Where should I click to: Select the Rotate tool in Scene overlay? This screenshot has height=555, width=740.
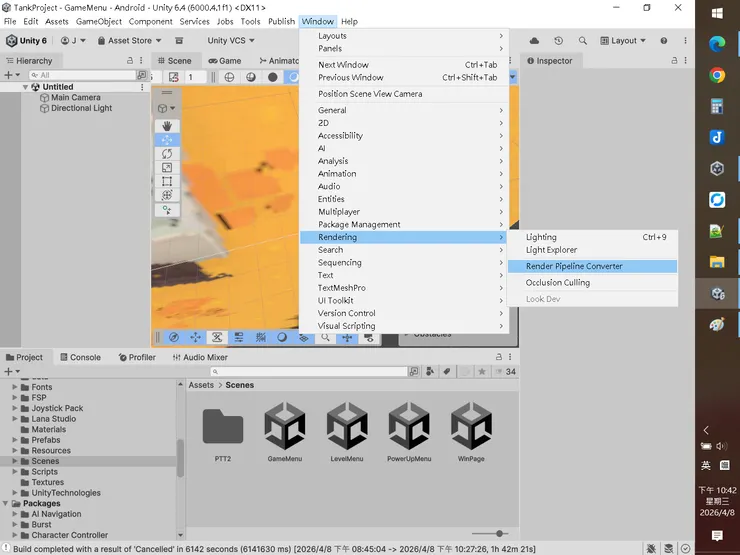[x=167, y=154]
